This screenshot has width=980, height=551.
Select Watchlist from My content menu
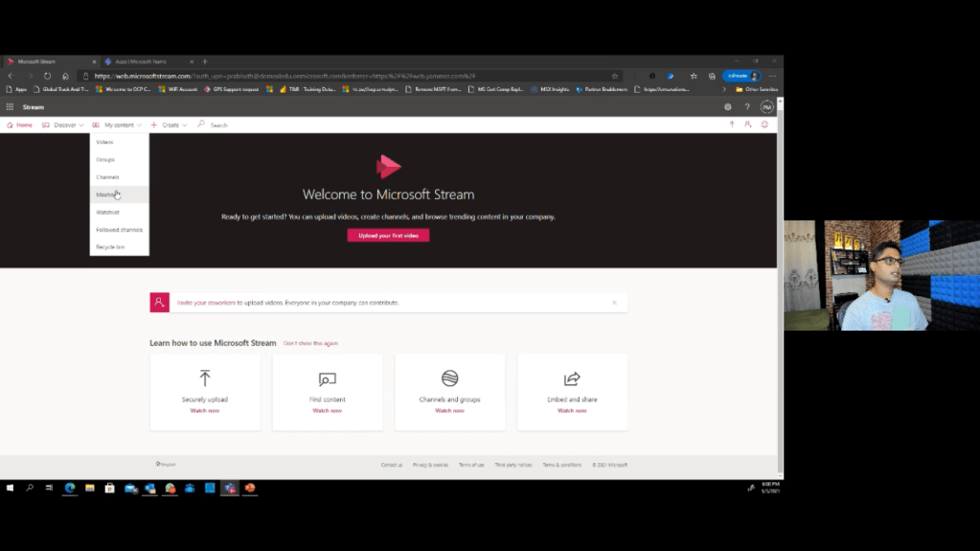point(107,212)
